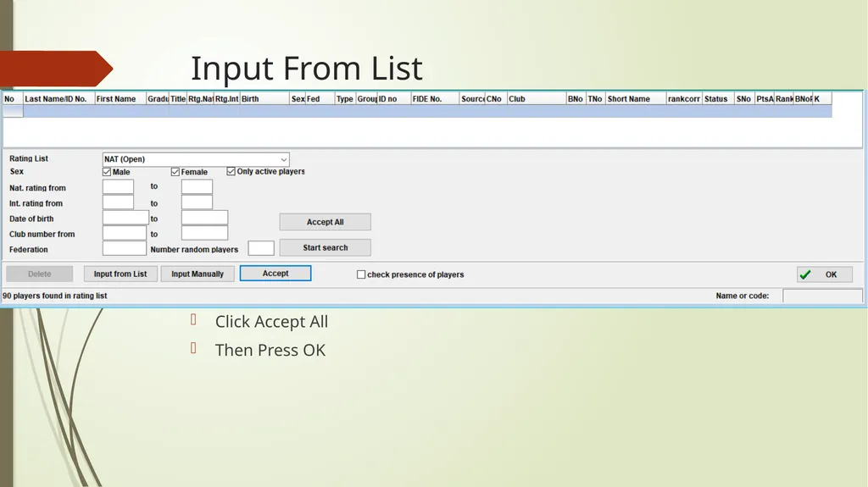Click the green checkmark OK button
This screenshot has height=487, width=868.
pos(824,274)
